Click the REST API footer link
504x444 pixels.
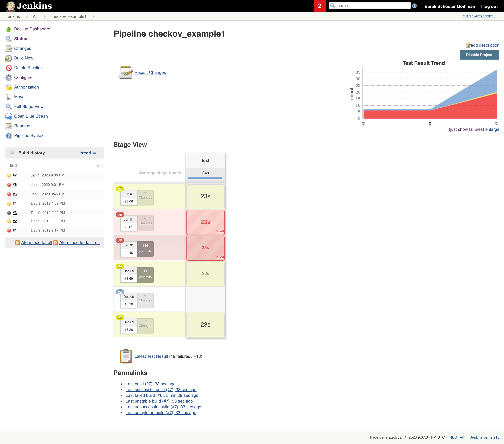[457, 437]
